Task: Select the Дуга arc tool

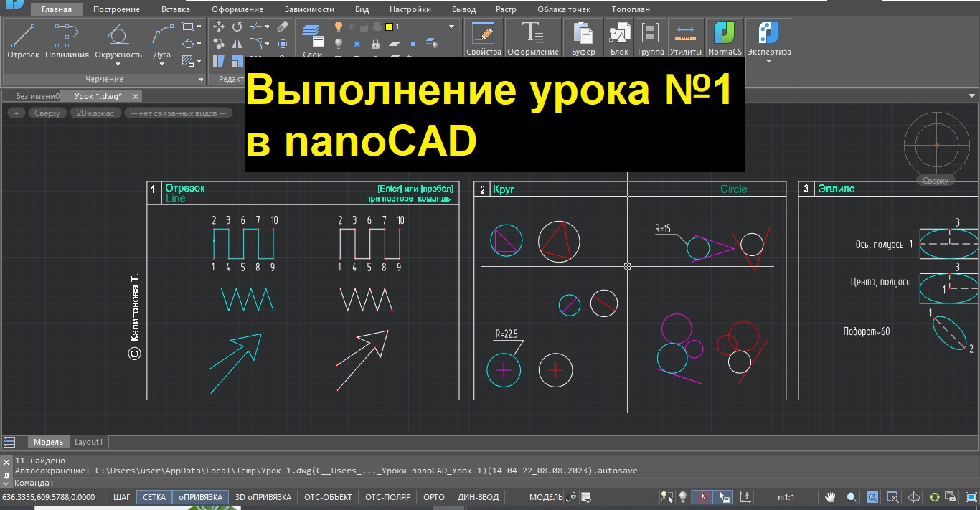Action: coord(162,41)
